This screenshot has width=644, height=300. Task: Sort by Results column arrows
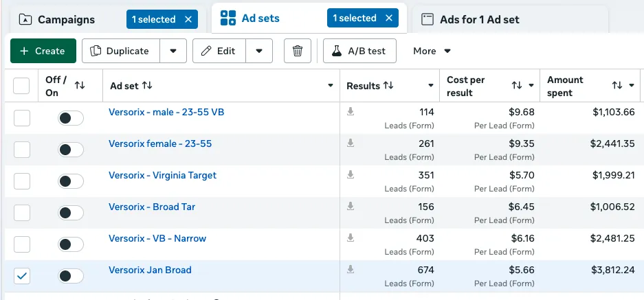tap(388, 86)
